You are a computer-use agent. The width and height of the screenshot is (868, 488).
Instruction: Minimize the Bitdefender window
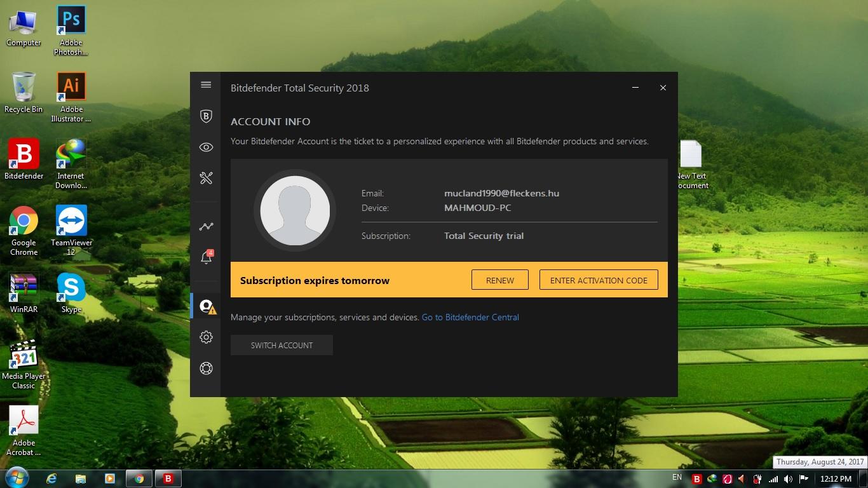click(x=635, y=88)
